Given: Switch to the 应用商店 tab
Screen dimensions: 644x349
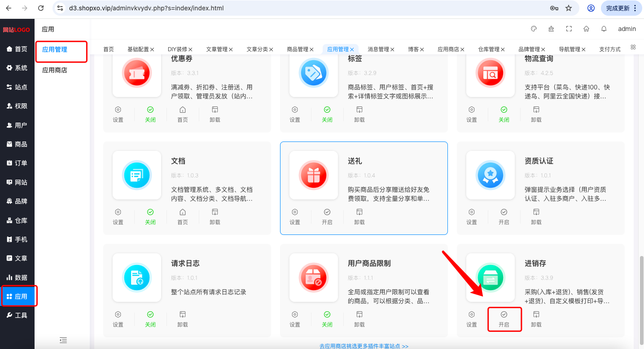Looking at the screenshot, I should click(449, 49).
